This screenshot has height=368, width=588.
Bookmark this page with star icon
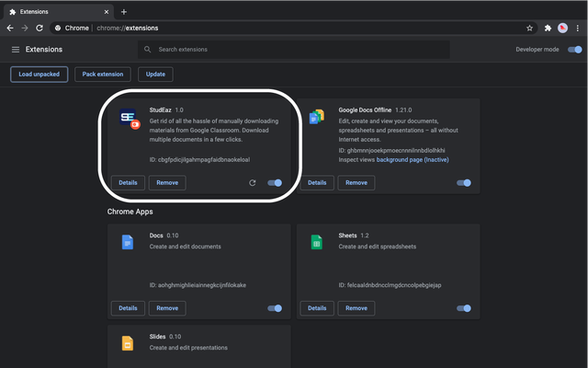pos(529,29)
